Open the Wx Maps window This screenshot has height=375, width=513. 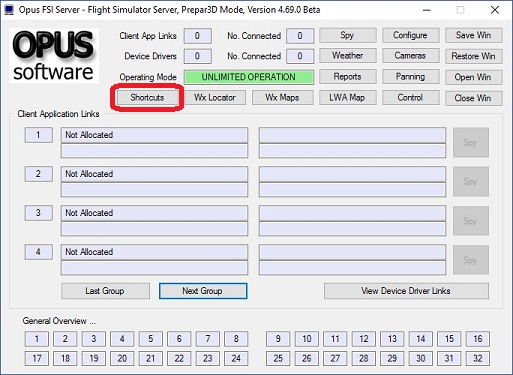(282, 98)
